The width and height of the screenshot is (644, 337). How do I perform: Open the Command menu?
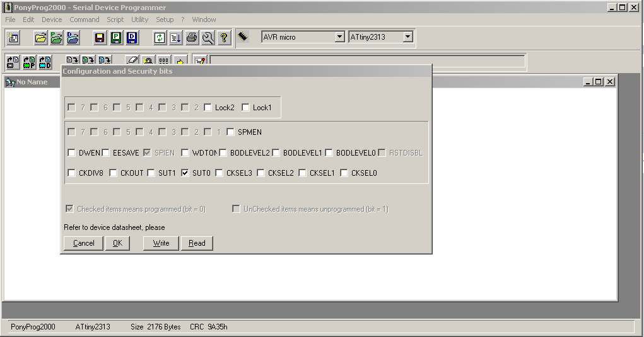[84, 20]
